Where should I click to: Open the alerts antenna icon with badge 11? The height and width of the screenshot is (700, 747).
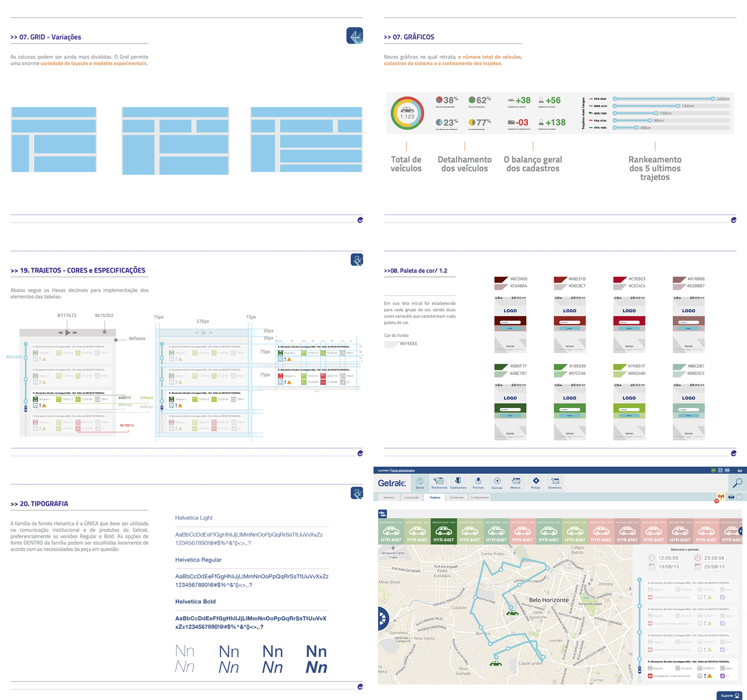[x=720, y=498]
